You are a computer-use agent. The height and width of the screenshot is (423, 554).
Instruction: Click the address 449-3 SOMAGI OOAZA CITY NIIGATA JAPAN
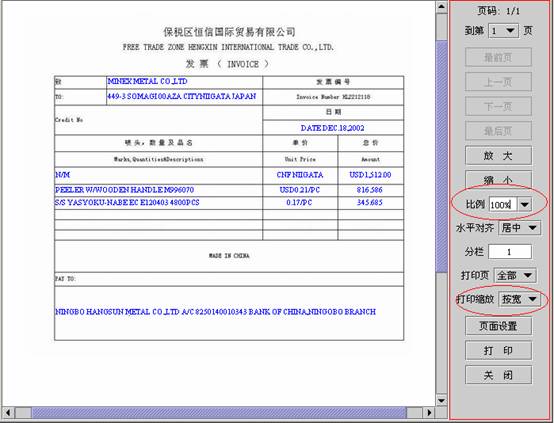(x=182, y=96)
